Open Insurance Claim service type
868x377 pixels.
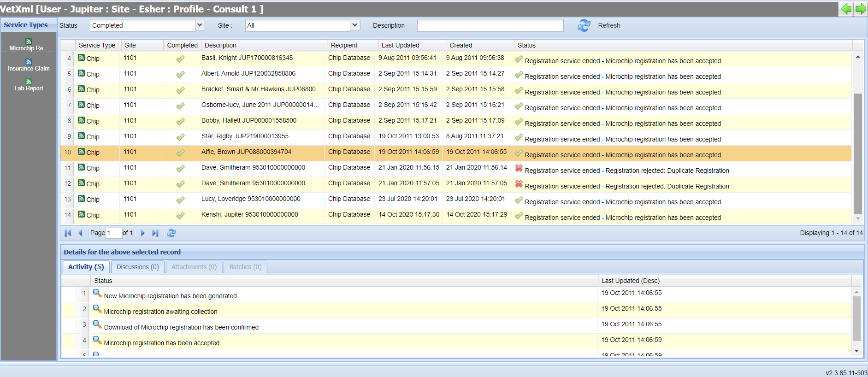coord(29,65)
